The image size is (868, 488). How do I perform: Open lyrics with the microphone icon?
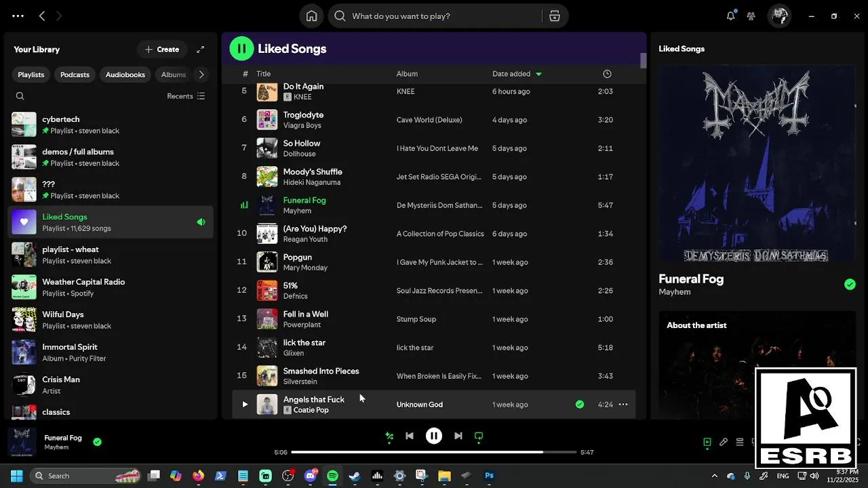click(724, 442)
